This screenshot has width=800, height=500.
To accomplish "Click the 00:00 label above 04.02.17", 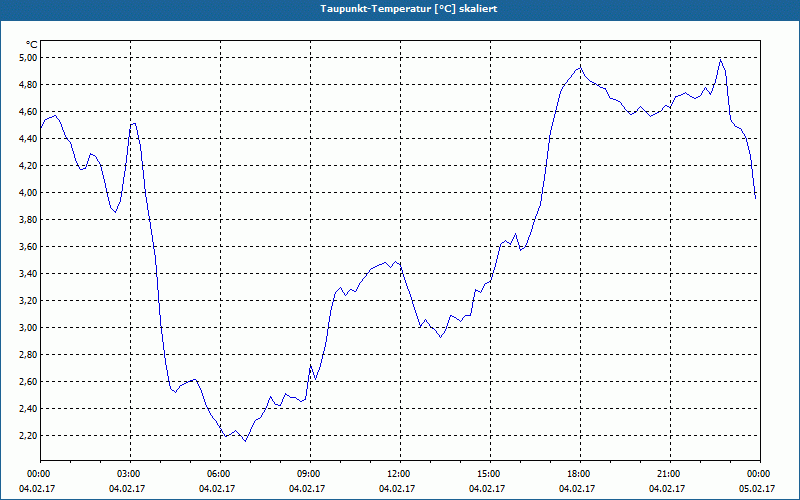I will 38,474.
